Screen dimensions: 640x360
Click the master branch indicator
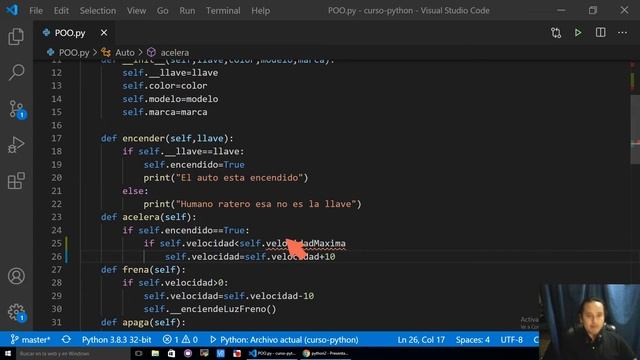[x=31, y=340]
